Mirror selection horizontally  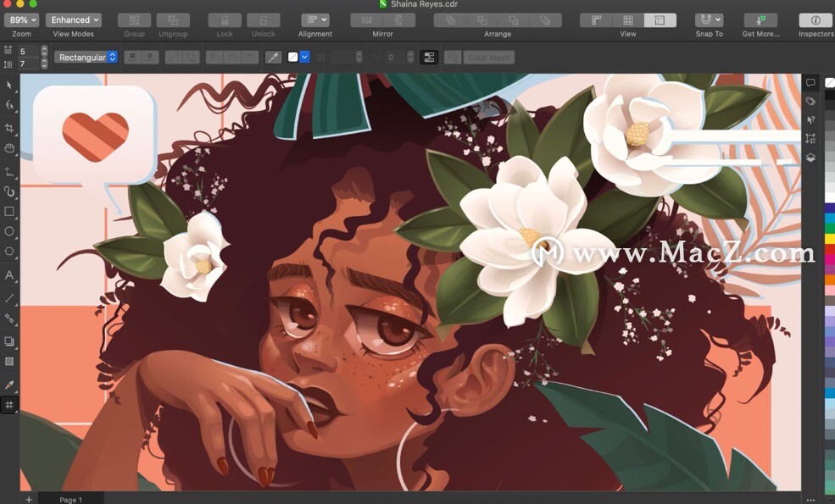tap(366, 20)
